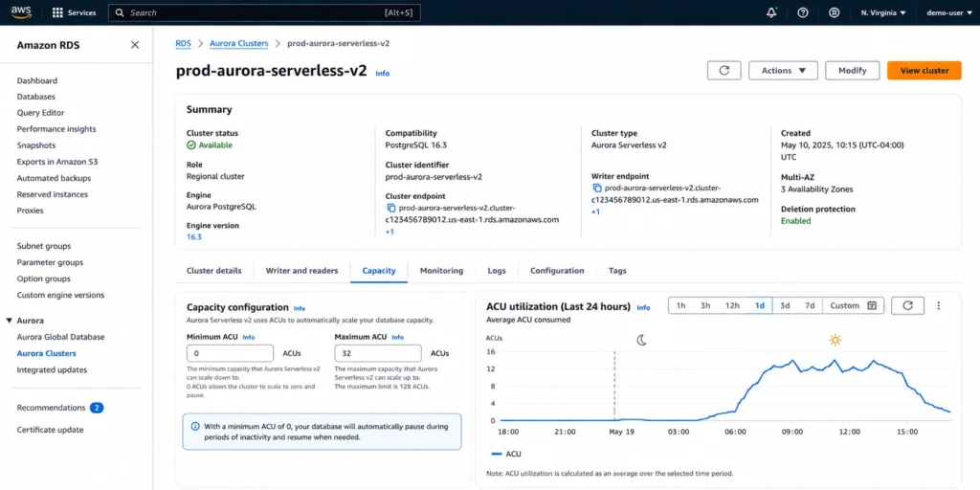Open Dashboard in the sidebar
Screen dimensions: 980x490
pos(37,80)
